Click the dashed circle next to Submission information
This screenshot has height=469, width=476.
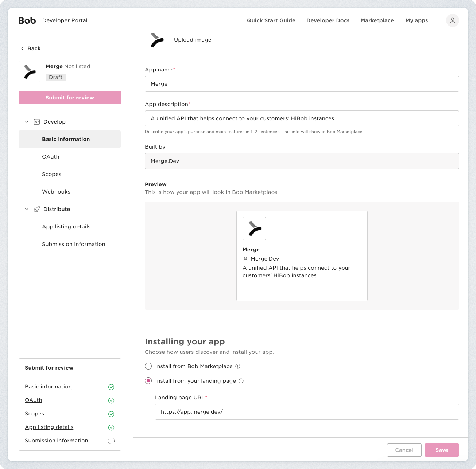[x=111, y=441]
